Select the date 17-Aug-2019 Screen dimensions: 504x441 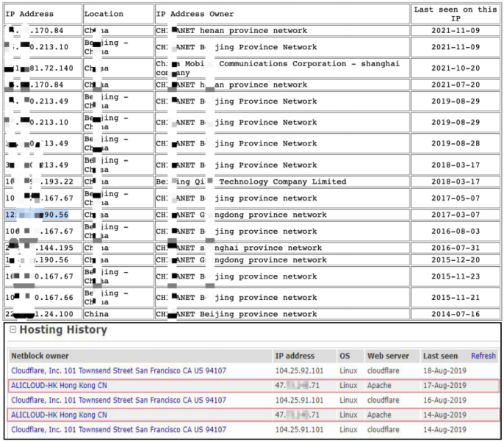(444, 385)
